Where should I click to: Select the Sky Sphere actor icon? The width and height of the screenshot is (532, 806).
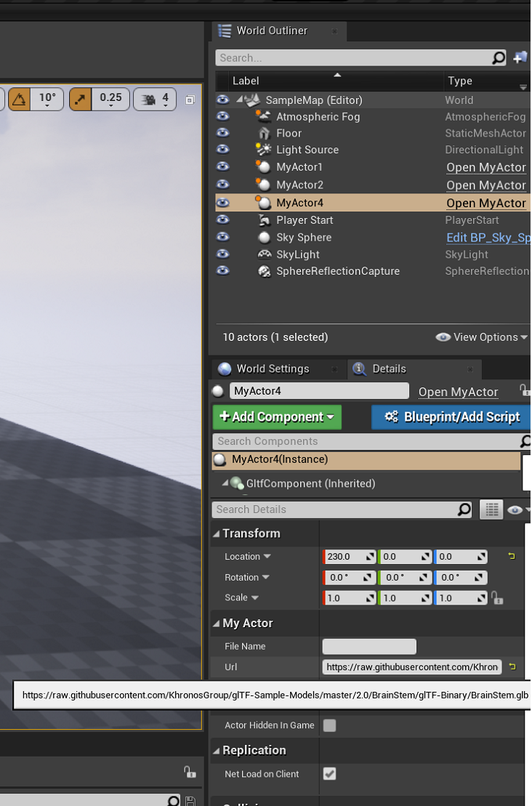(x=264, y=238)
